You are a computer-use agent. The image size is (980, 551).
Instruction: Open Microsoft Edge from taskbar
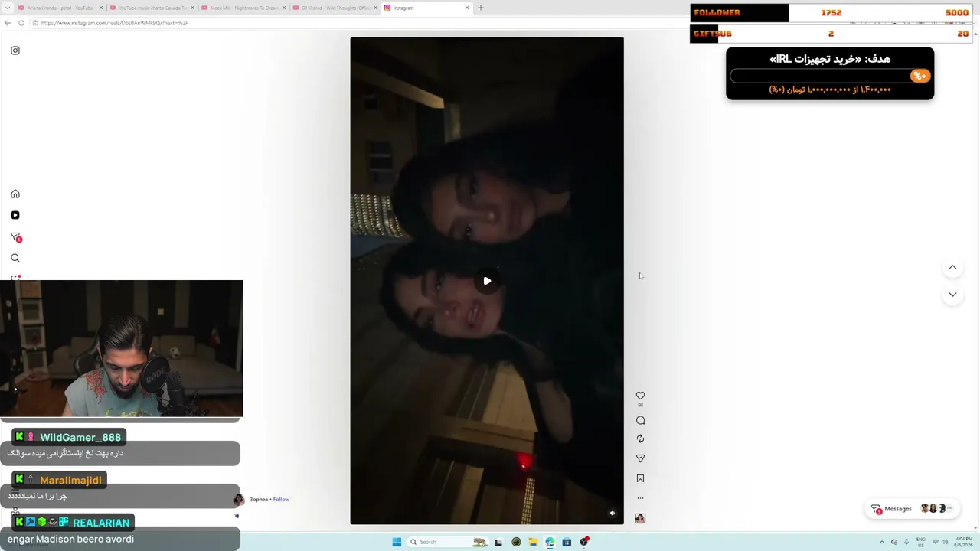point(550,542)
